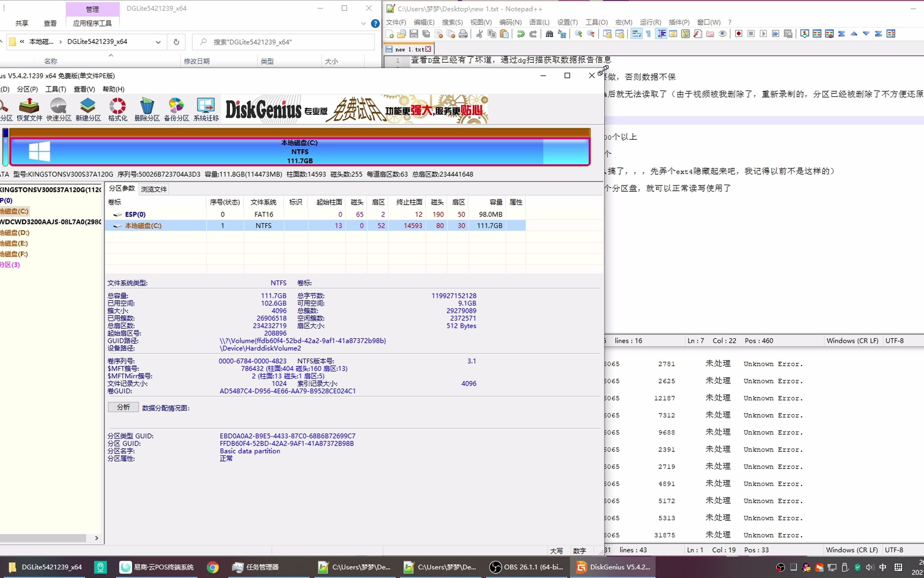
Task: Select 本地磁盘(E:) in disk tree
Action: coord(14,243)
